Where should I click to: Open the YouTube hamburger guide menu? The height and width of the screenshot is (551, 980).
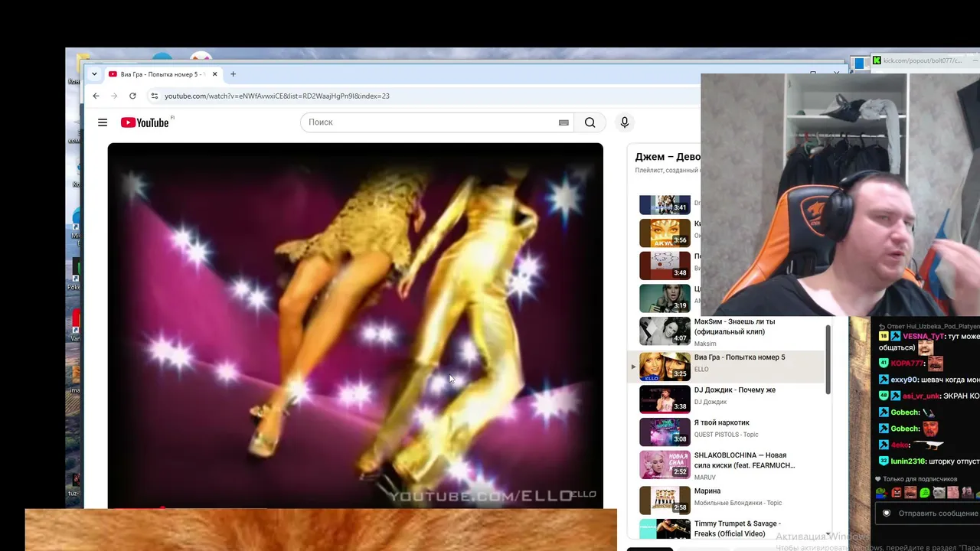point(103,122)
